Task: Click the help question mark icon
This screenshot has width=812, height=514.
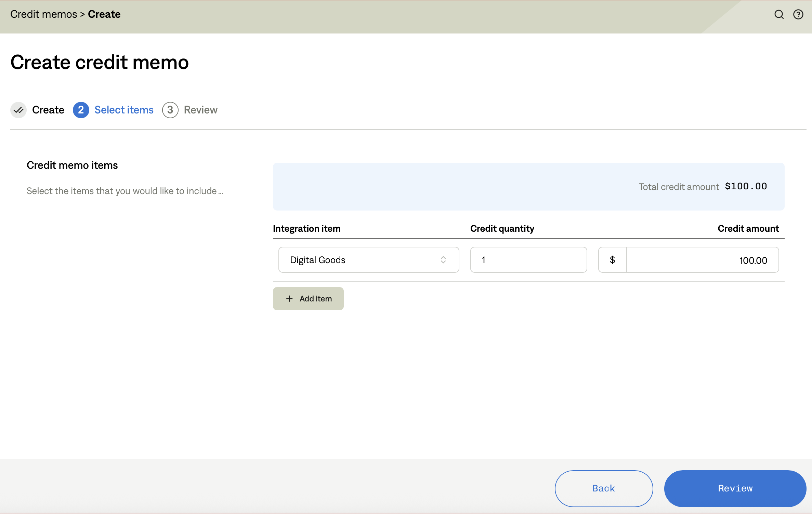Action: pos(798,14)
